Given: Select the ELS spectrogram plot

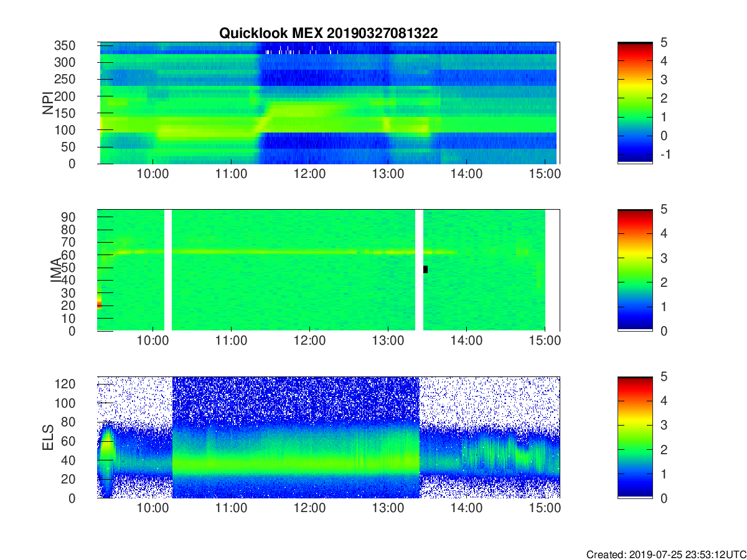Looking at the screenshot, I should tap(329, 437).
